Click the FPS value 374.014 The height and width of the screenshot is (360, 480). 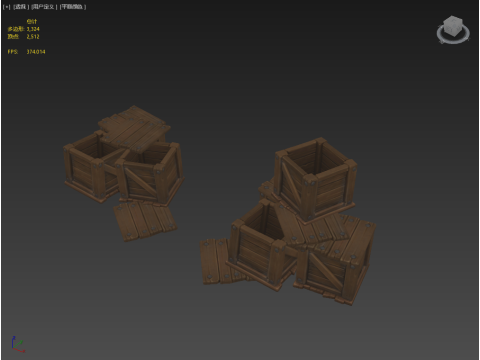(x=36, y=52)
